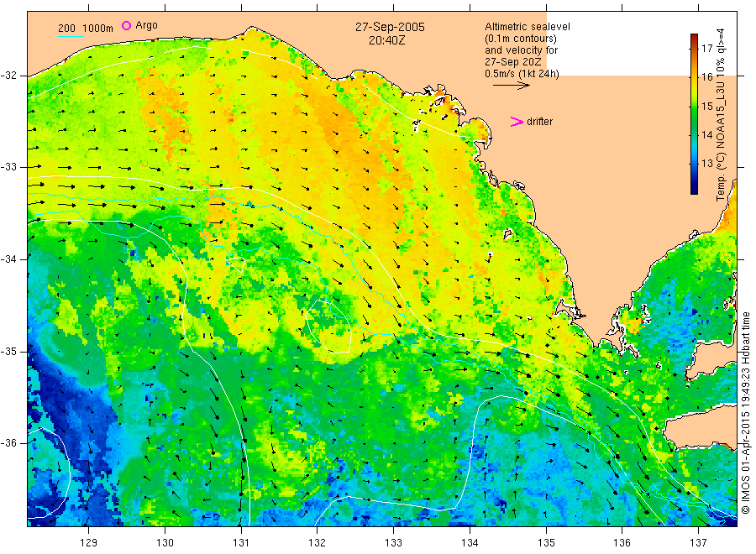Click longitude axis label '134'
This screenshot has width=756, height=554.
click(x=470, y=543)
